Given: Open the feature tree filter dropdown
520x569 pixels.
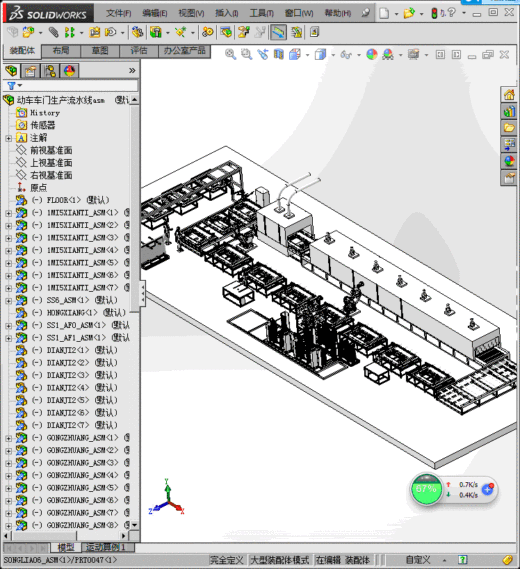Looking at the screenshot, I should tap(15, 86).
